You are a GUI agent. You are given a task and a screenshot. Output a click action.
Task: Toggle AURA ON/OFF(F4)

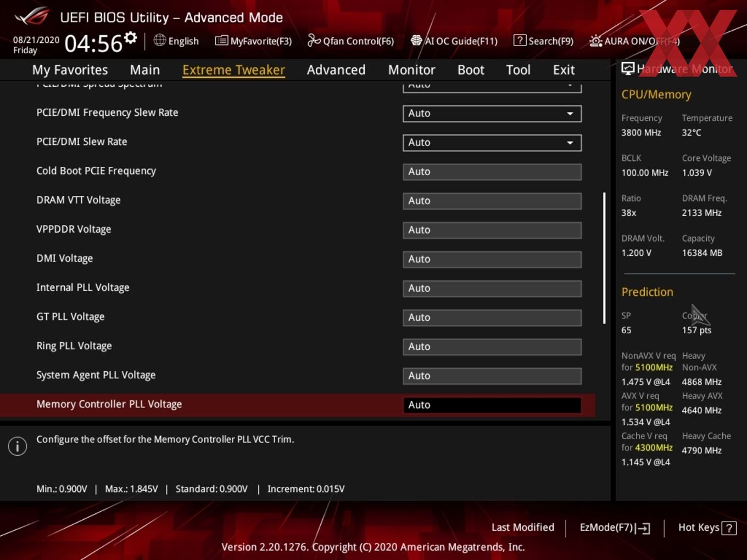click(x=634, y=41)
